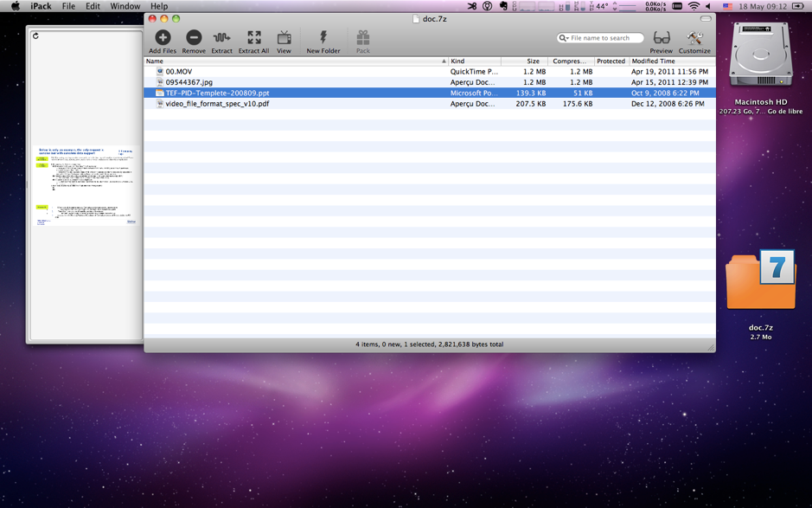Open the iPack menu
Image resolution: width=812 pixels, height=508 pixels.
click(41, 6)
